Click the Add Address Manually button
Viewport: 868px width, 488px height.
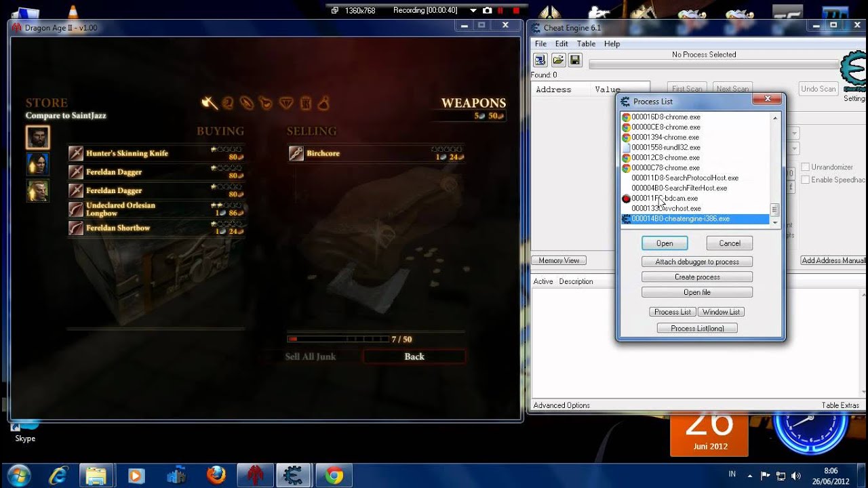point(834,260)
